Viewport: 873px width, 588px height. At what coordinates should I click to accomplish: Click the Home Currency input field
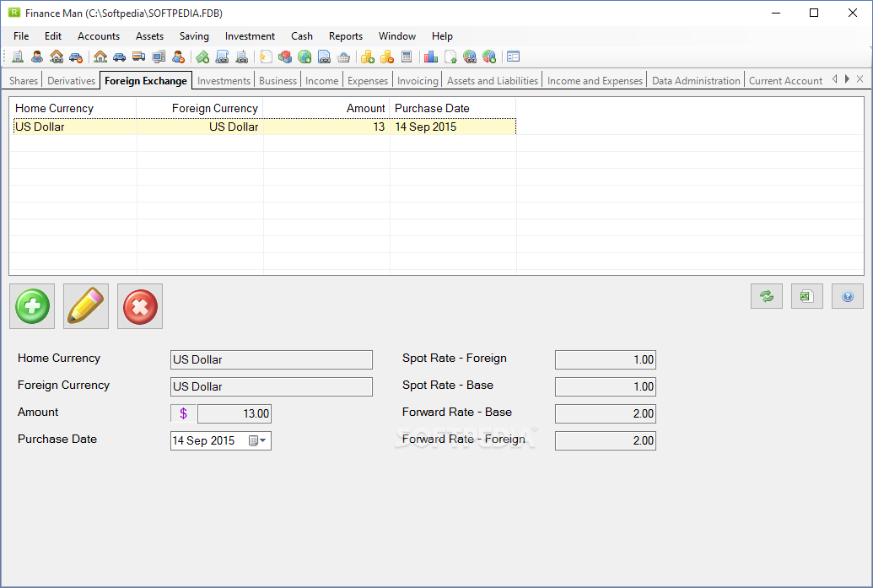271,359
